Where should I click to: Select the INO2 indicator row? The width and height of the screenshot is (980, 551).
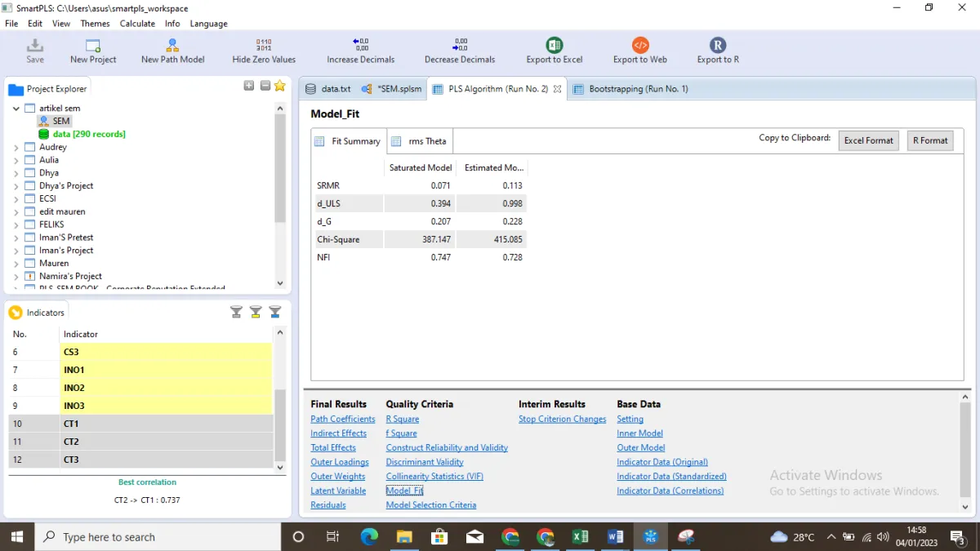pyautogui.click(x=140, y=388)
